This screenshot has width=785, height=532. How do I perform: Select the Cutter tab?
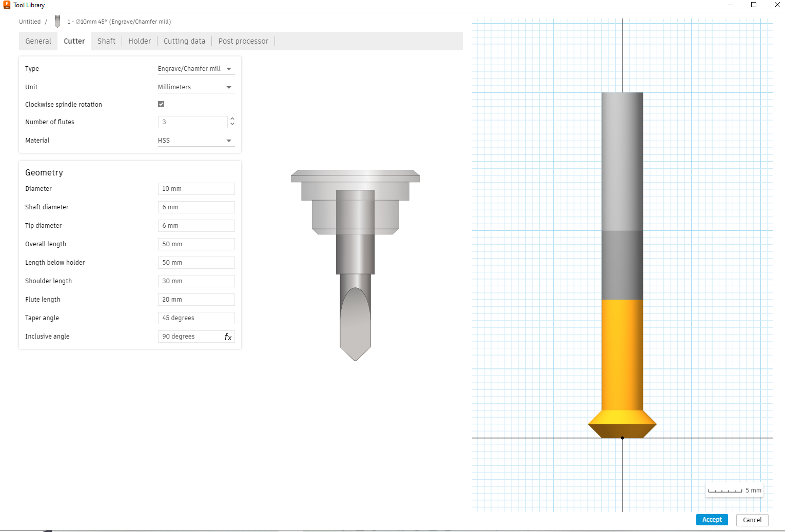74,41
